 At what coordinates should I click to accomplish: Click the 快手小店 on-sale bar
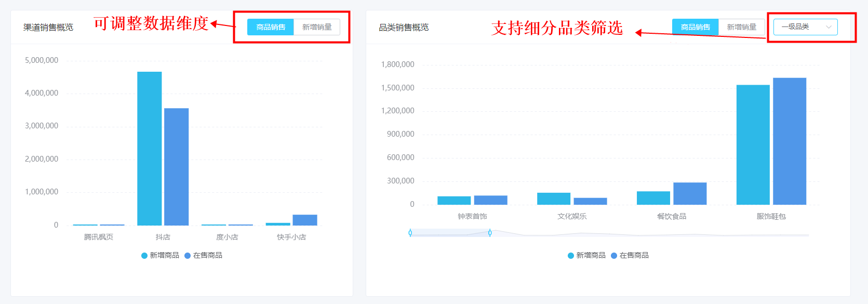click(x=305, y=220)
